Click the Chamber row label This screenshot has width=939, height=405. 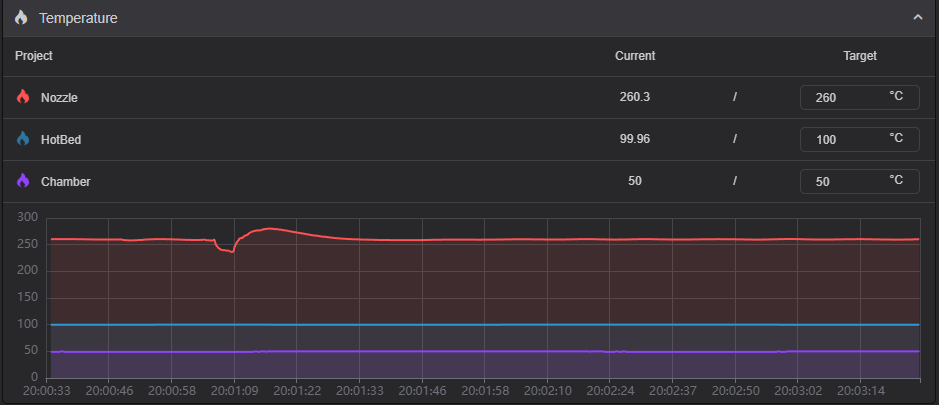pos(63,182)
